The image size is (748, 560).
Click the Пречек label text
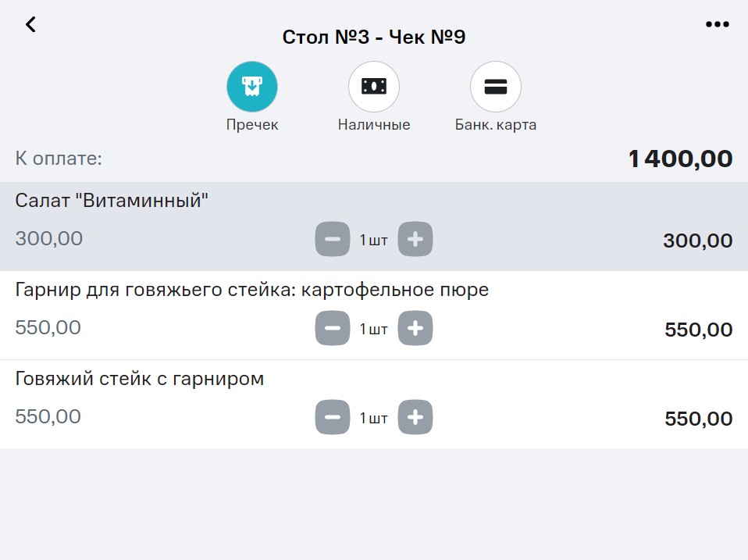(x=252, y=125)
